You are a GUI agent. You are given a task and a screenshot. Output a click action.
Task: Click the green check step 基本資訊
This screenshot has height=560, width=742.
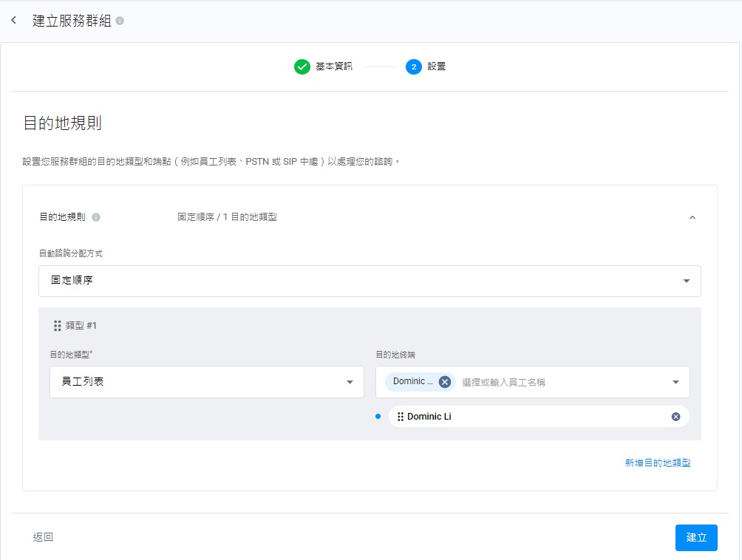(x=302, y=66)
